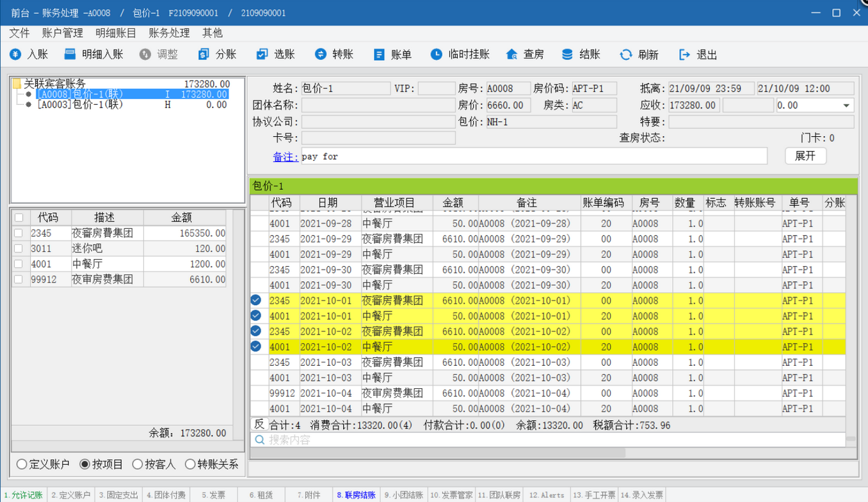Uncheck the 2345 row dated 2021-10-02

coord(256,331)
